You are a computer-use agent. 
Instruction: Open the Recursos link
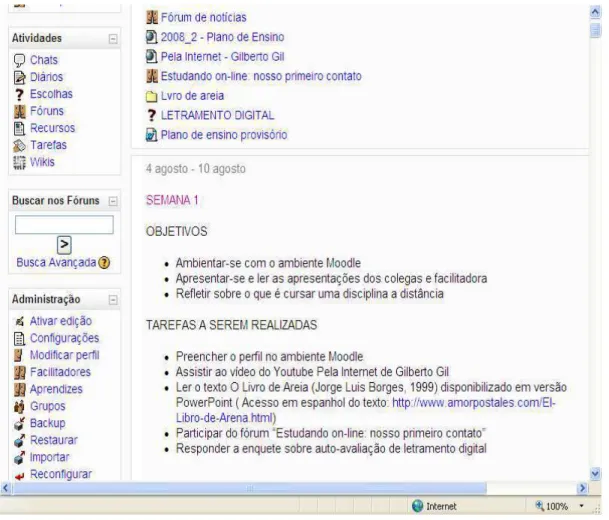click(x=52, y=128)
